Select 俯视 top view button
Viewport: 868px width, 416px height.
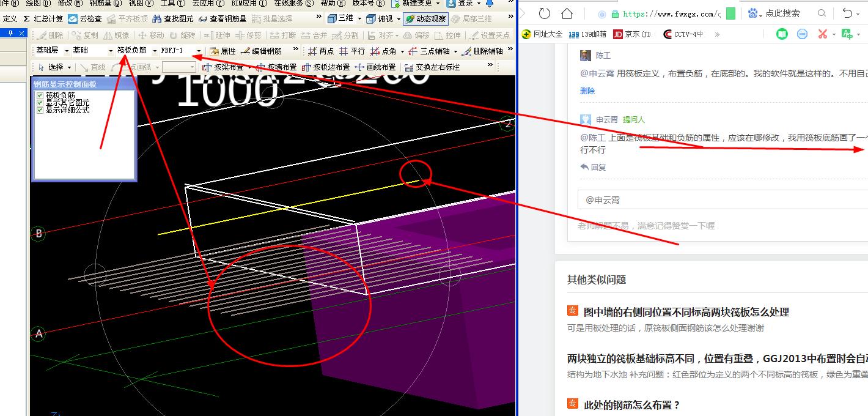[x=380, y=19]
